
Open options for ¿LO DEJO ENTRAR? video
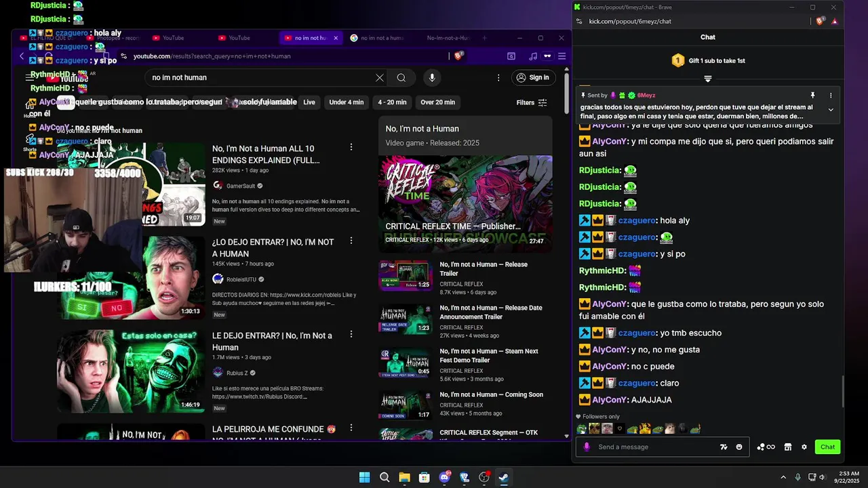[x=351, y=241]
